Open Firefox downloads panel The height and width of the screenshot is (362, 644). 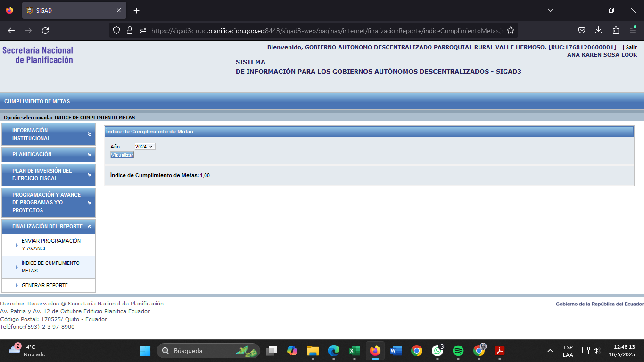point(599,31)
